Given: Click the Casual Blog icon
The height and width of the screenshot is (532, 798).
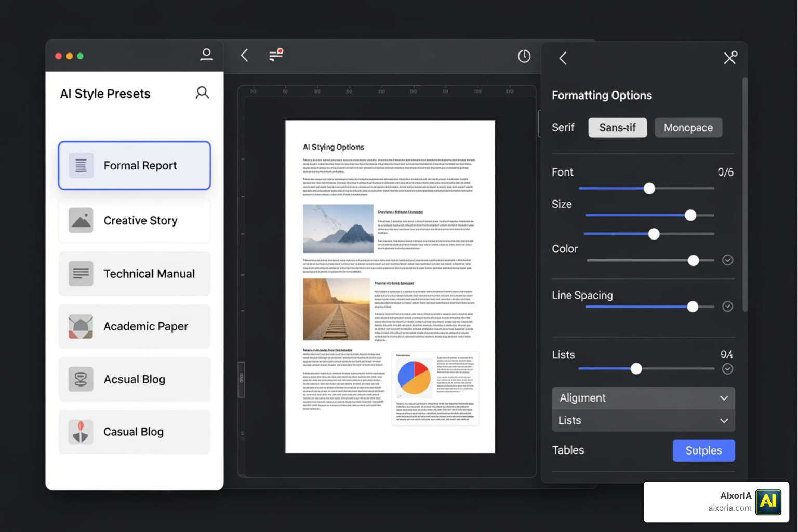Looking at the screenshot, I should coord(81,432).
